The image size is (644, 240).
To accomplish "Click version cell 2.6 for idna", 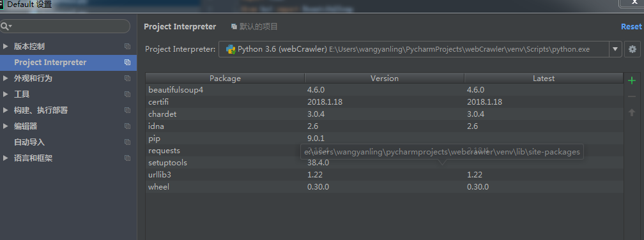I will point(312,126).
